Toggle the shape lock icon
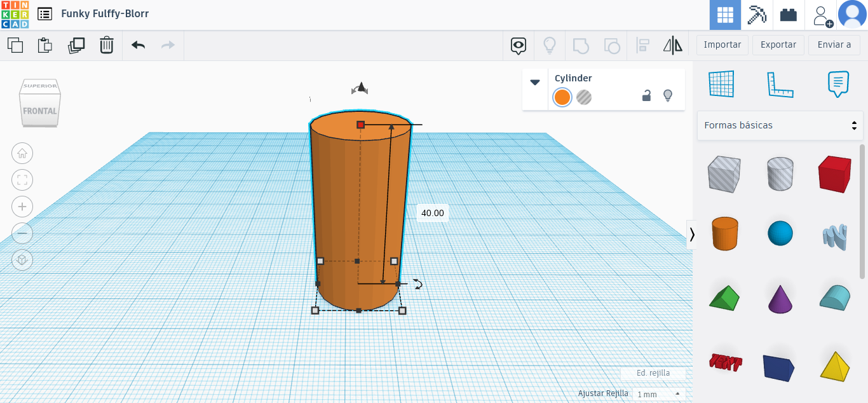This screenshot has width=868, height=403. (x=646, y=96)
